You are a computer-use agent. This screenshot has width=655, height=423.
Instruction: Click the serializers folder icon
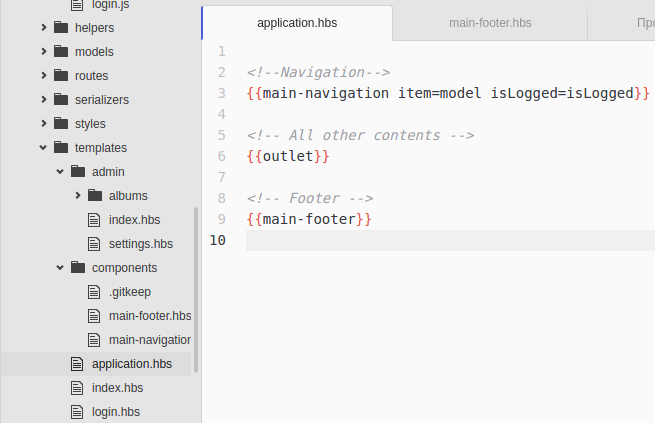pos(61,99)
